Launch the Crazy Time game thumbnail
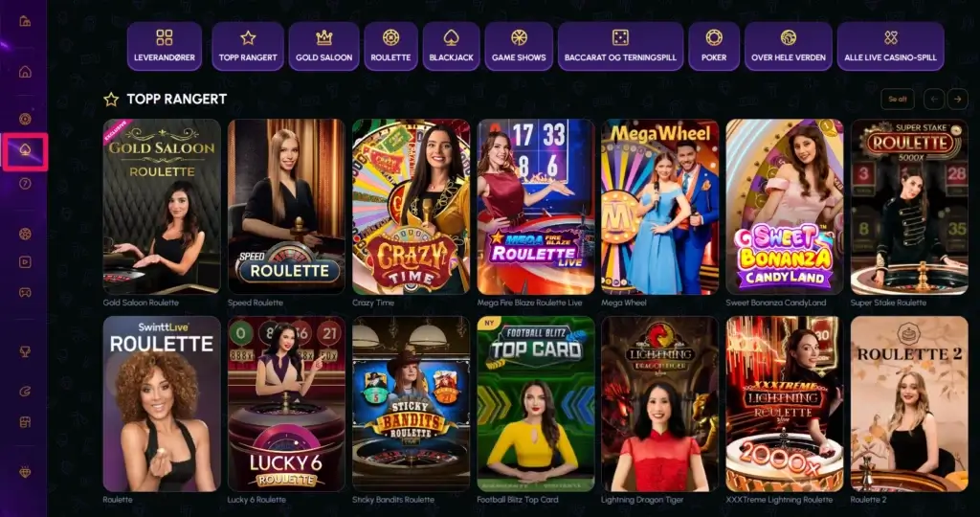980x517 pixels. click(412, 207)
